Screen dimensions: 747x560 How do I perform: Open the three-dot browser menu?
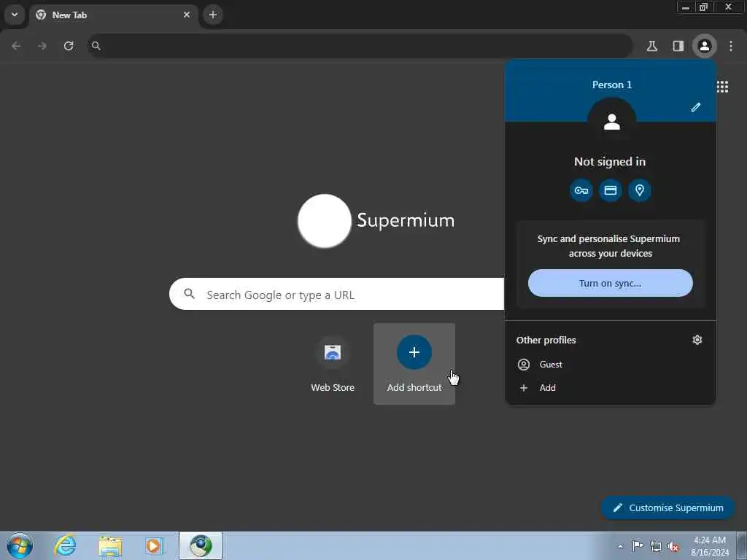tap(731, 46)
